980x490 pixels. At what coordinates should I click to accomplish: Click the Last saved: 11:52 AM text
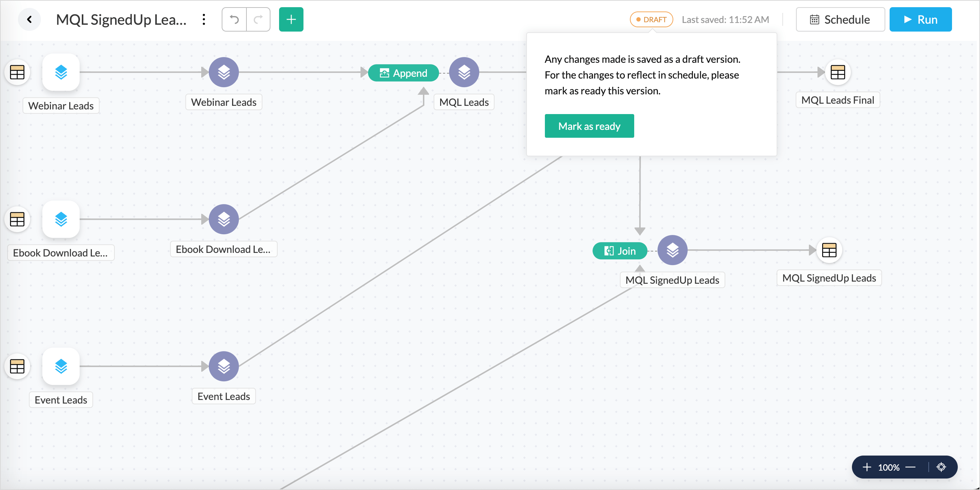[725, 19]
